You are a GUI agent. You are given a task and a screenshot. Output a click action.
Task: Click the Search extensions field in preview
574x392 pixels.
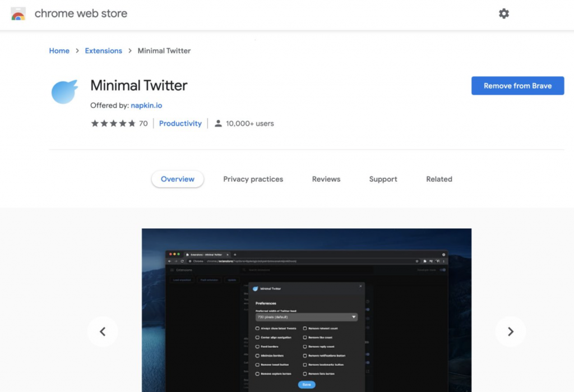point(306,270)
